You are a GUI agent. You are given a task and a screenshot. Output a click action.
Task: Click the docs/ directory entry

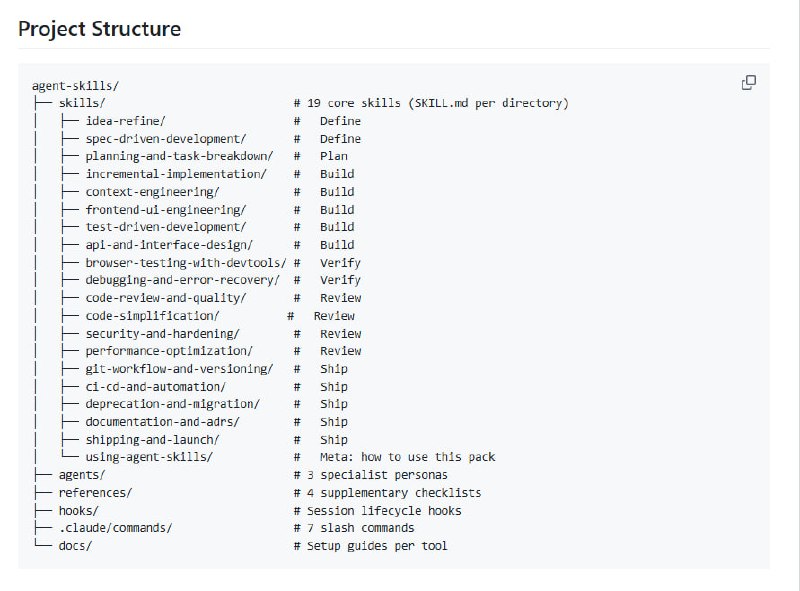pos(75,546)
